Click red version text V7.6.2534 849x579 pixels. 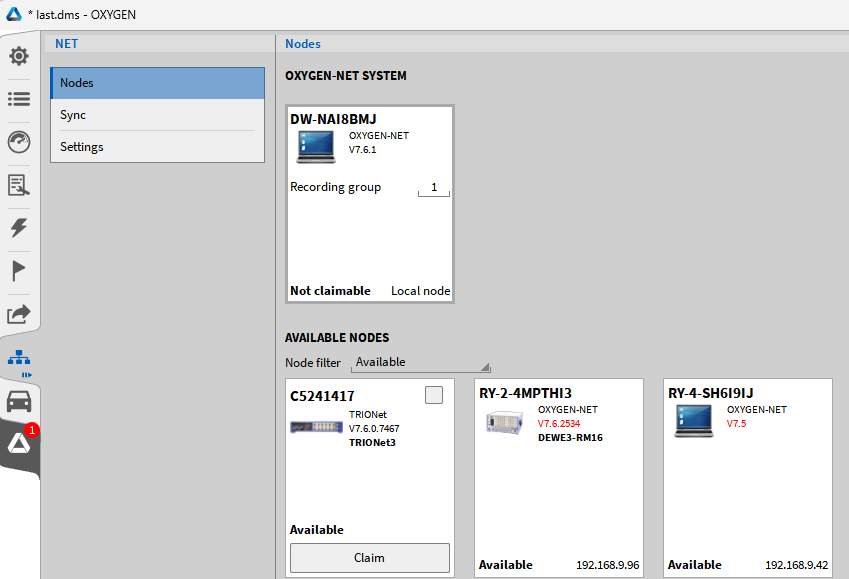[x=559, y=424]
